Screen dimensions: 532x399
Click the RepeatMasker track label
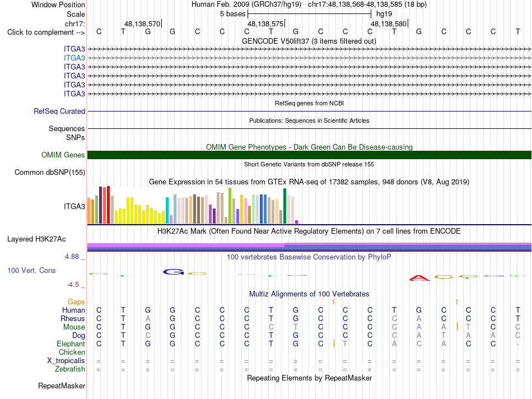62,386
